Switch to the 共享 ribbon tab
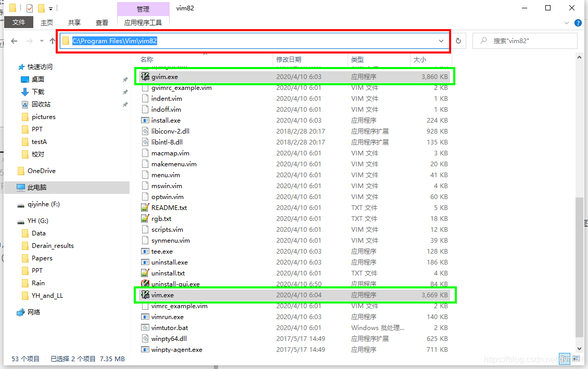588x369 pixels. (x=74, y=22)
